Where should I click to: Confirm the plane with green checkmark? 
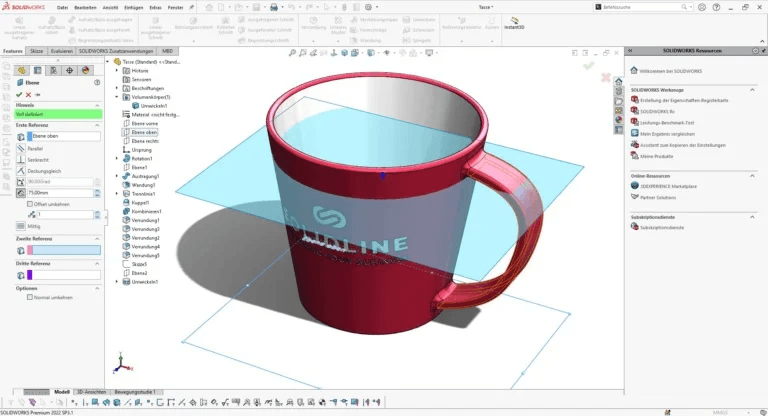coord(19,94)
